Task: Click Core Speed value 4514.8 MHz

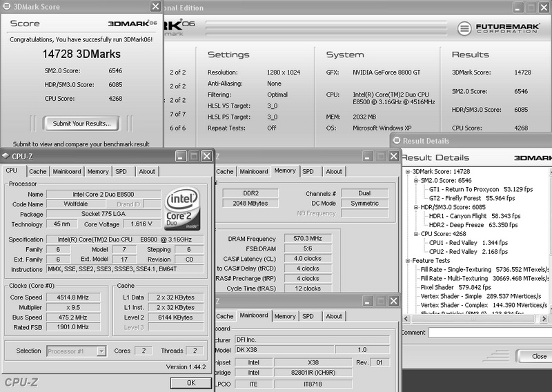Action: [x=73, y=297]
